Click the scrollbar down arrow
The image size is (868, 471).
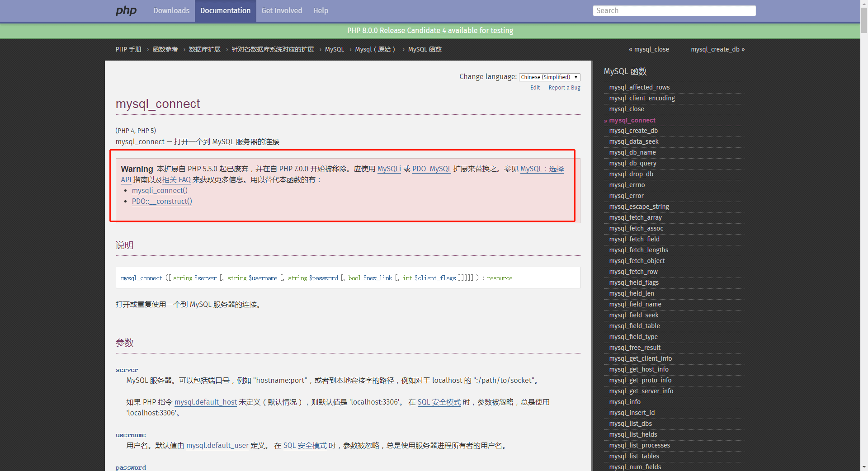click(864, 467)
